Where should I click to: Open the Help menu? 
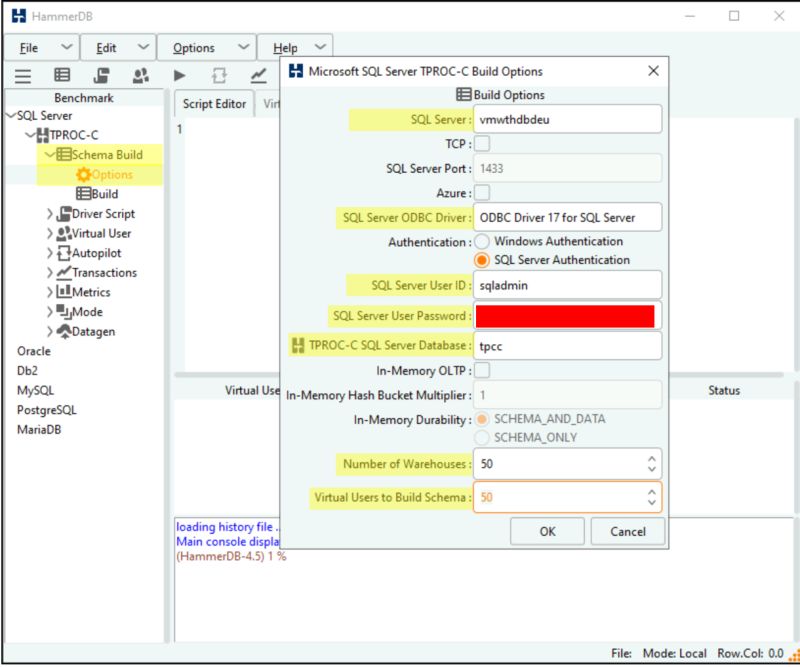point(295,48)
